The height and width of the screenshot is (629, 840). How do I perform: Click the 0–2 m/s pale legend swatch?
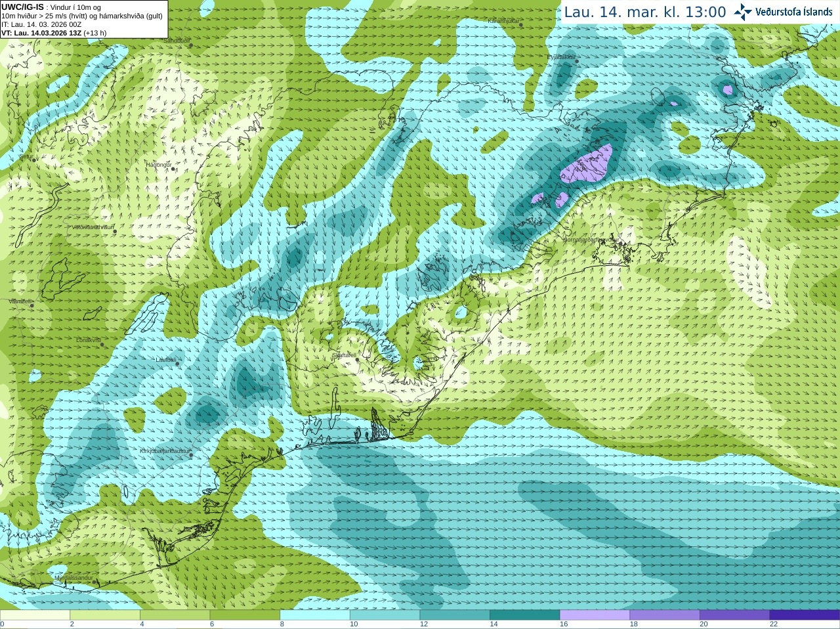click(35, 615)
